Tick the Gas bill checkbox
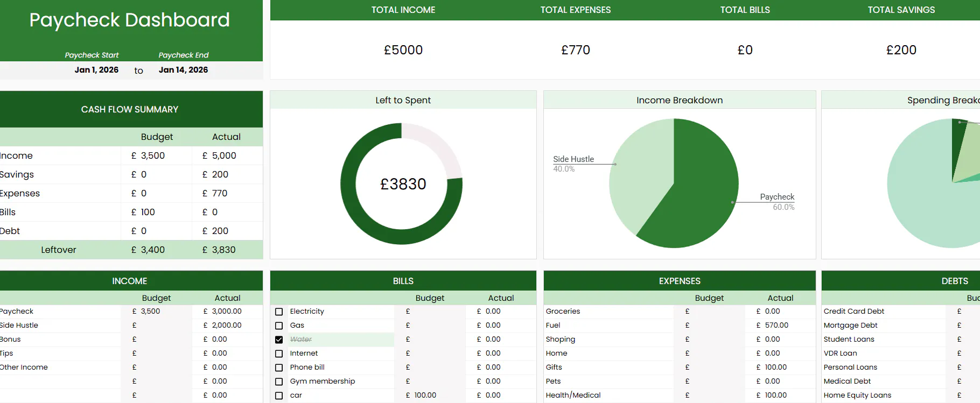 (279, 326)
